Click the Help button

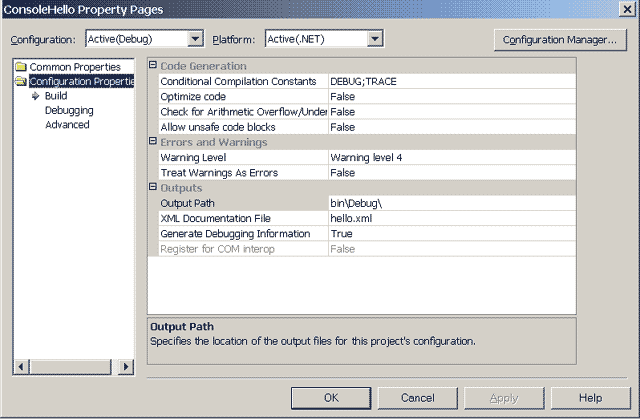591,398
